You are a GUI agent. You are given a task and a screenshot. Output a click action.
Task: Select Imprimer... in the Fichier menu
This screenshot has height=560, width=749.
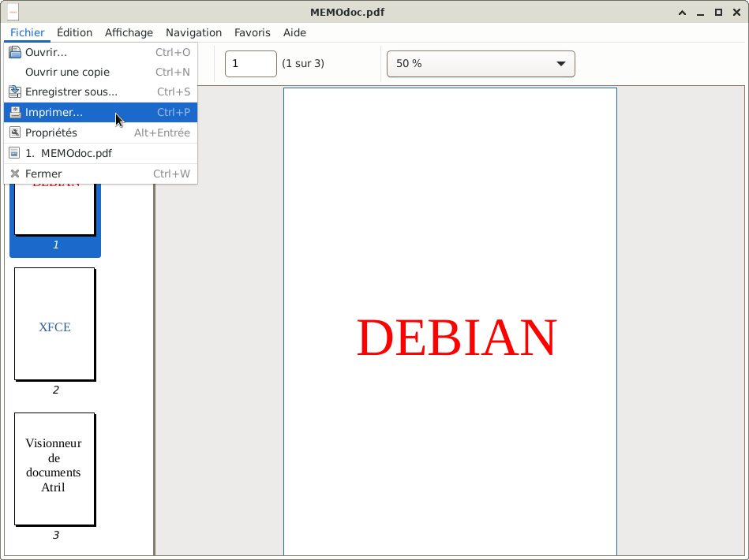pos(100,112)
